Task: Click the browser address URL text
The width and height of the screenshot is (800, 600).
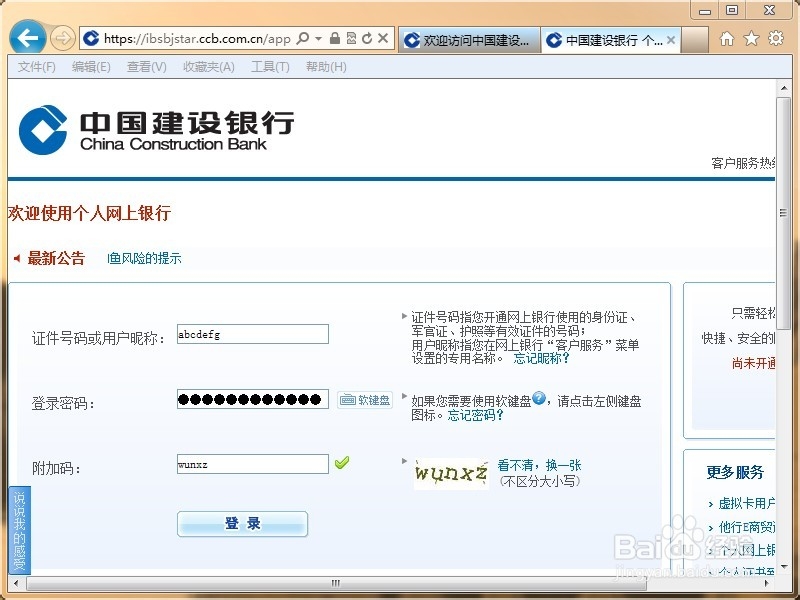Action: click(197, 38)
